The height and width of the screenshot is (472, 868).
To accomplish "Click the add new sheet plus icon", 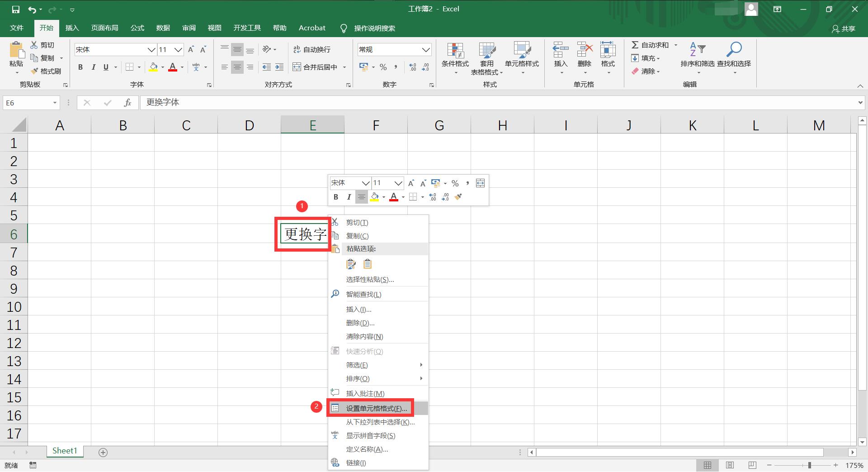I will click(x=103, y=453).
